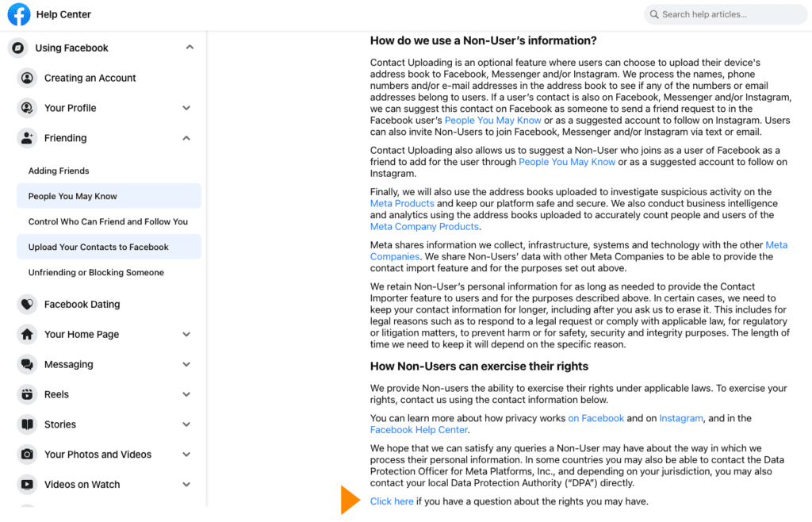
Task: Click the Reels clapperboard icon
Action: pos(27,394)
